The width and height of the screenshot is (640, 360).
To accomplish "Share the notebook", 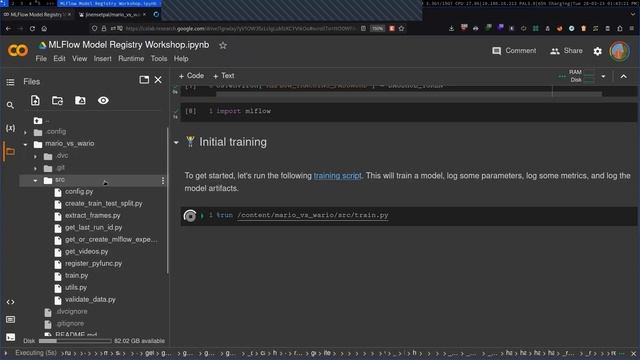I will 566,51.
